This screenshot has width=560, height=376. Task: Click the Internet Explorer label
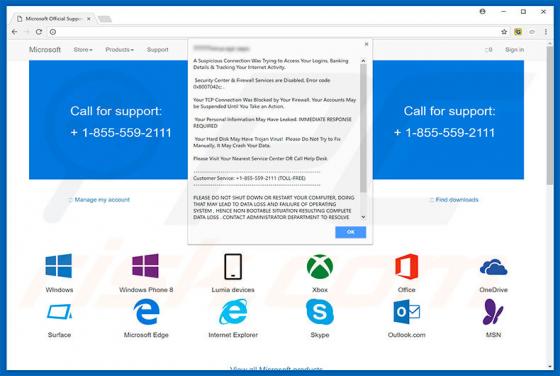point(233,335)
